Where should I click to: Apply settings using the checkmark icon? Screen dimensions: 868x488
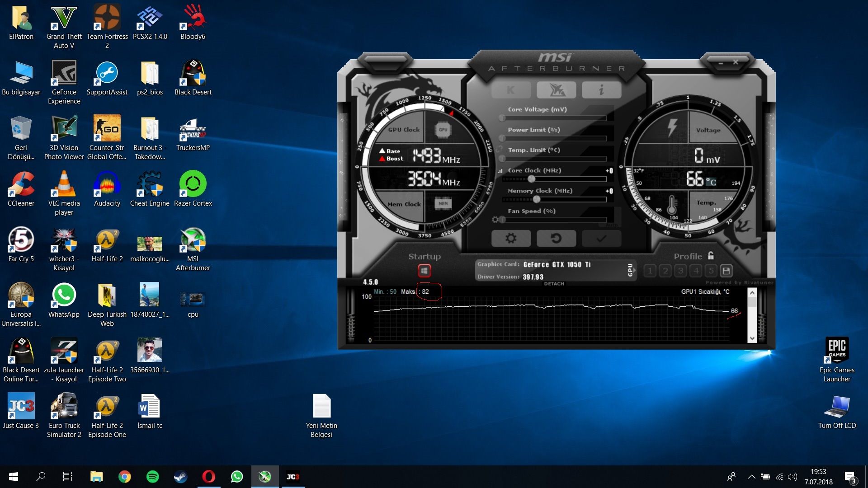(x=602, y=238)
